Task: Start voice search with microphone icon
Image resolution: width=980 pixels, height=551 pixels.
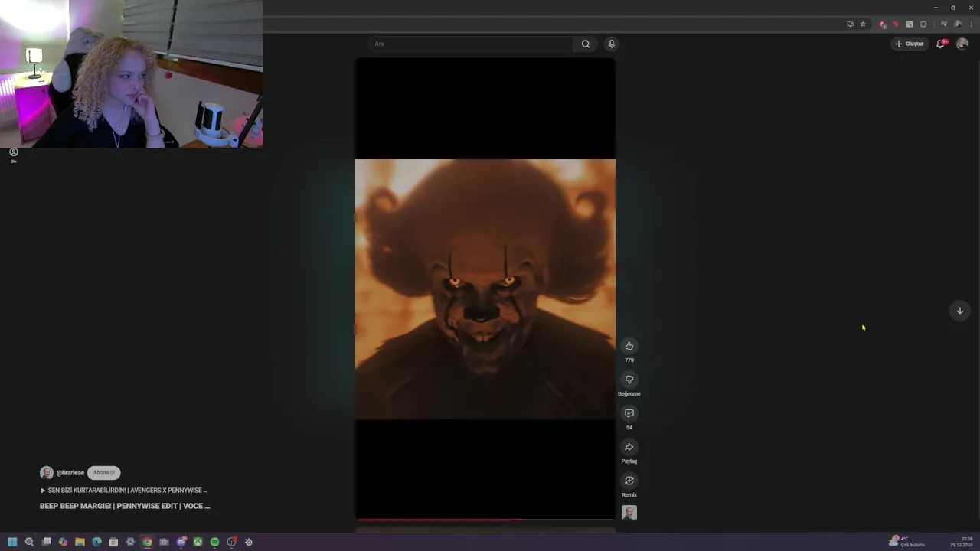Action: [x=611, y=44]
